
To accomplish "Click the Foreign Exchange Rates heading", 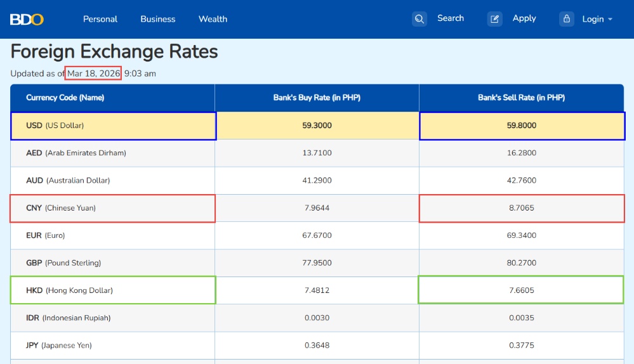I will coord(114,52).
